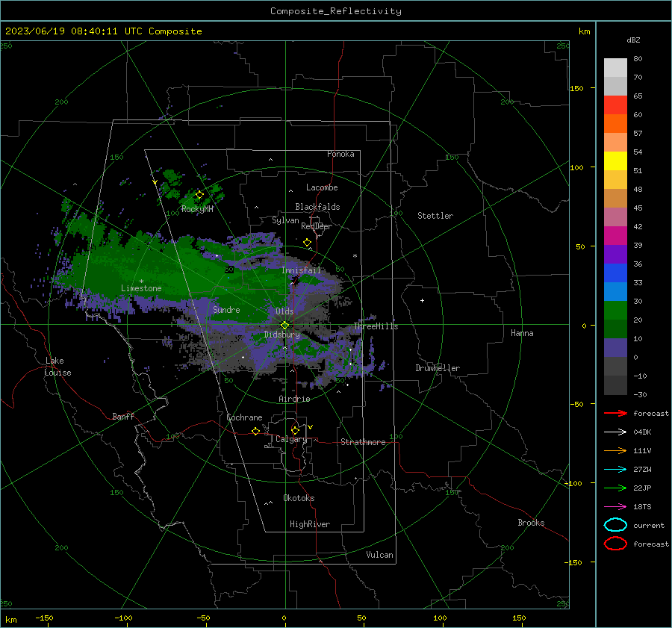Pick the light gray 80 dBZ swatch
Screen dimensions: 672x628
point(615,67)
